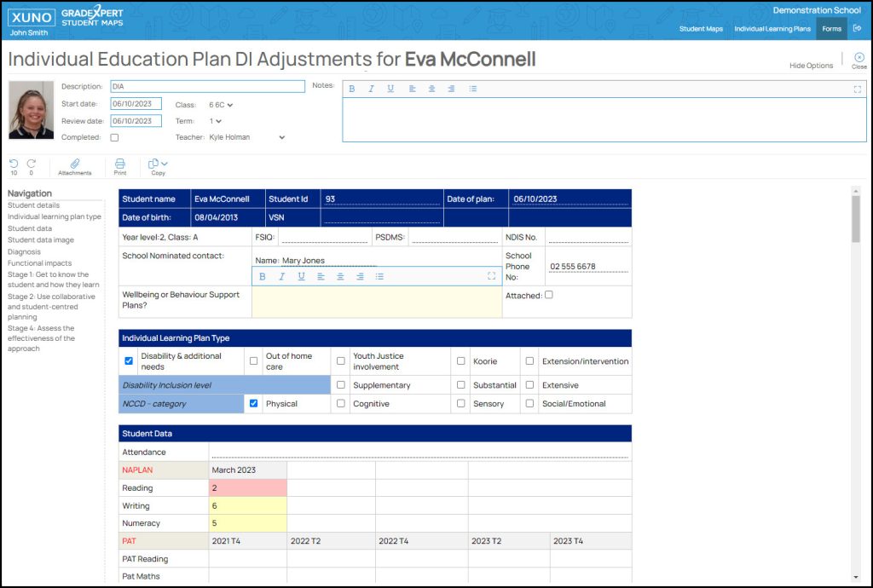This screenshot has width=873, height=588.
Task: Click the Description input field
Action: (x=208, y=87)
